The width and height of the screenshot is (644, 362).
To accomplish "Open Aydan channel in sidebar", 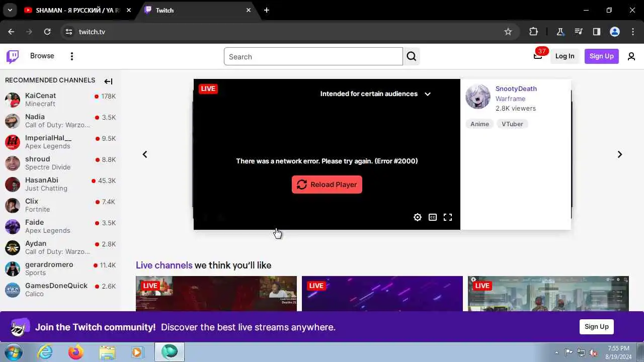I will click(x=60, y=247).
